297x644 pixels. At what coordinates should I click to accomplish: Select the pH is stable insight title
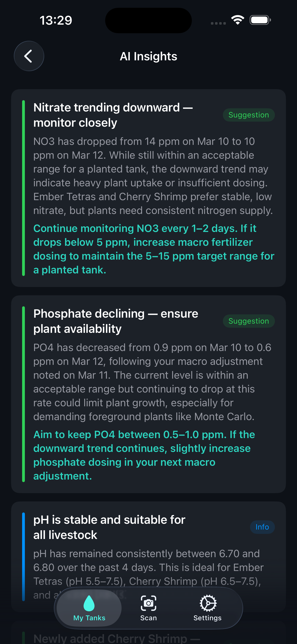[x=110, y=527]
